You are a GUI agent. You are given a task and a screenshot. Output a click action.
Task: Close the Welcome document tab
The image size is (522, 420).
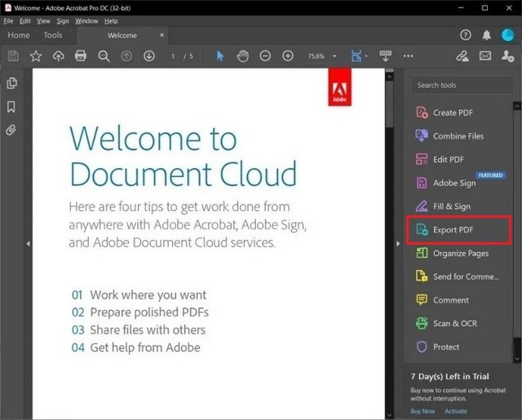(x=161, y=35)
